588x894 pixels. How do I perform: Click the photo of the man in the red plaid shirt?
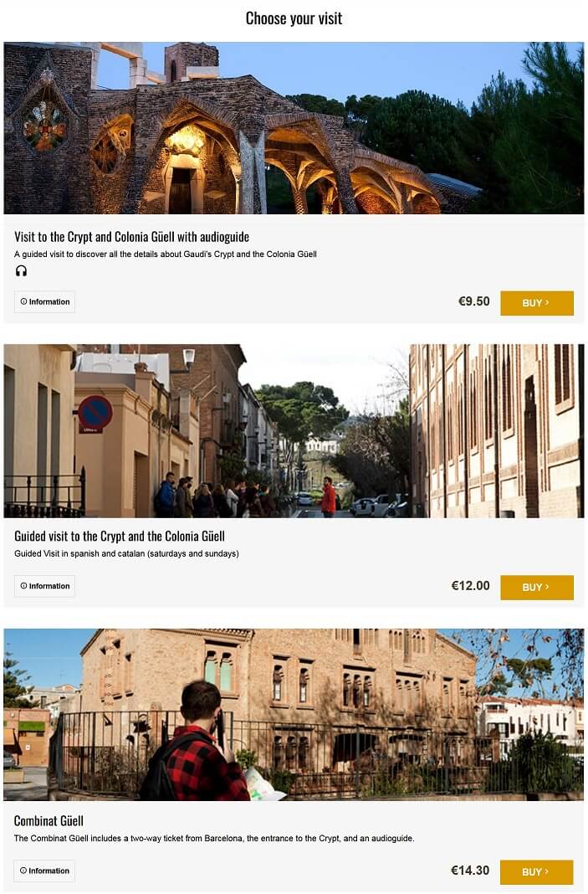point(294,714)
